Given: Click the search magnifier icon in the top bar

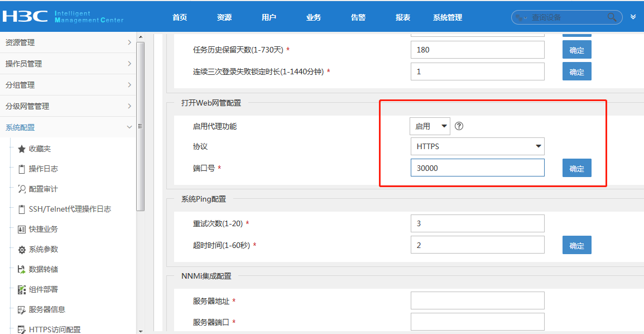Looking at the screenshot, I should pos(612,17).
